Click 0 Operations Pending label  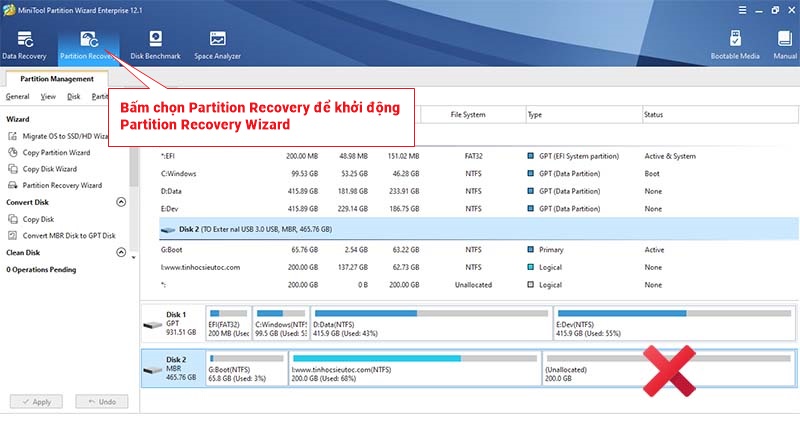coord(41,269)
